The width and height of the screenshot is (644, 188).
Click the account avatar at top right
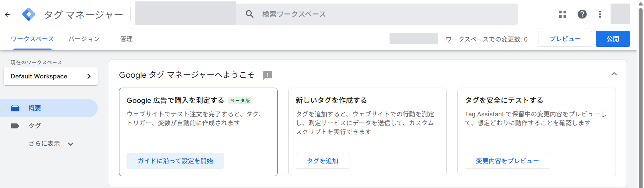point(620,14)
